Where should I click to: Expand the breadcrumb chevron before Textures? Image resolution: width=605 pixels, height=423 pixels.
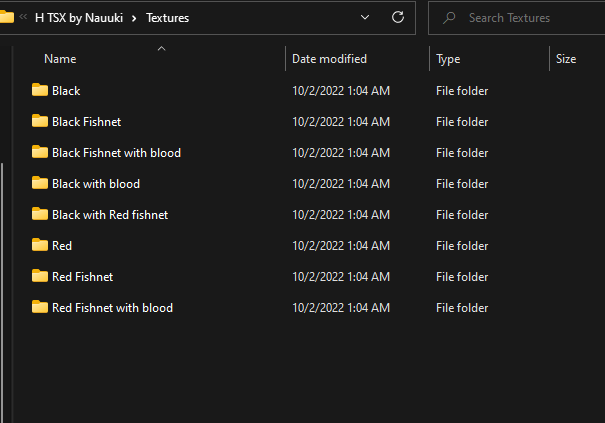coord(133,18)
